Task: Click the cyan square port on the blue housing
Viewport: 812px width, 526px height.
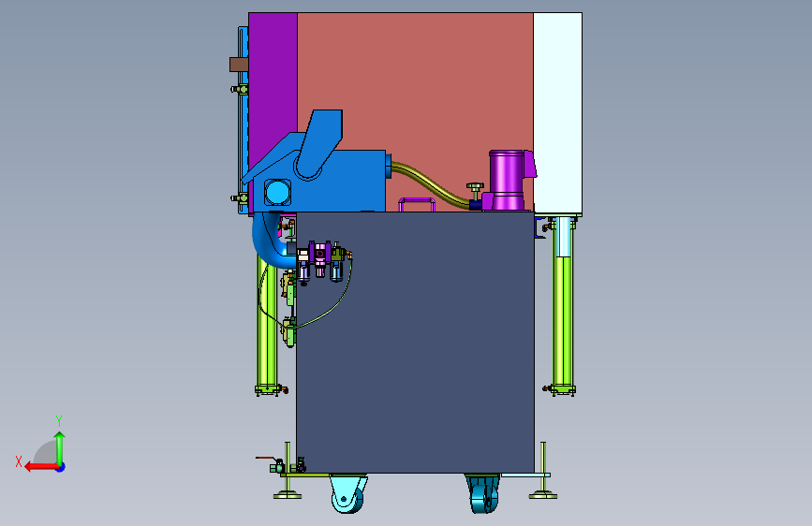Action: [x=277, y=193]
